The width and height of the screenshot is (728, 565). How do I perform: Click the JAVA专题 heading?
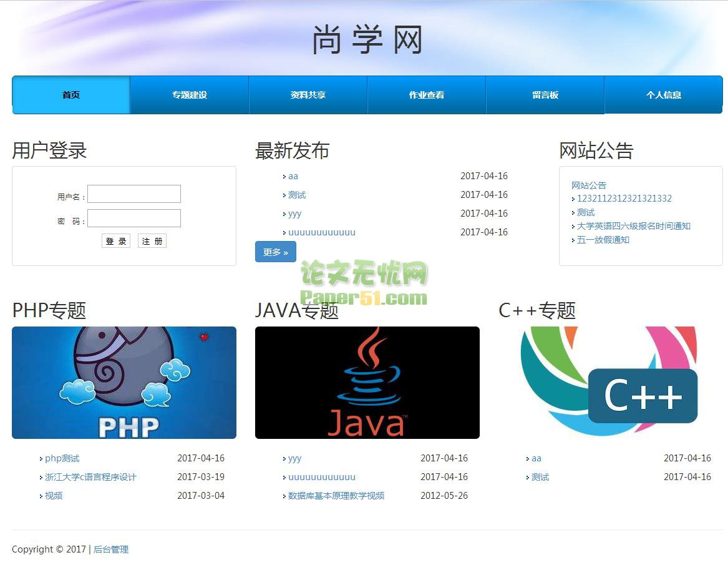tap(297, 310)
